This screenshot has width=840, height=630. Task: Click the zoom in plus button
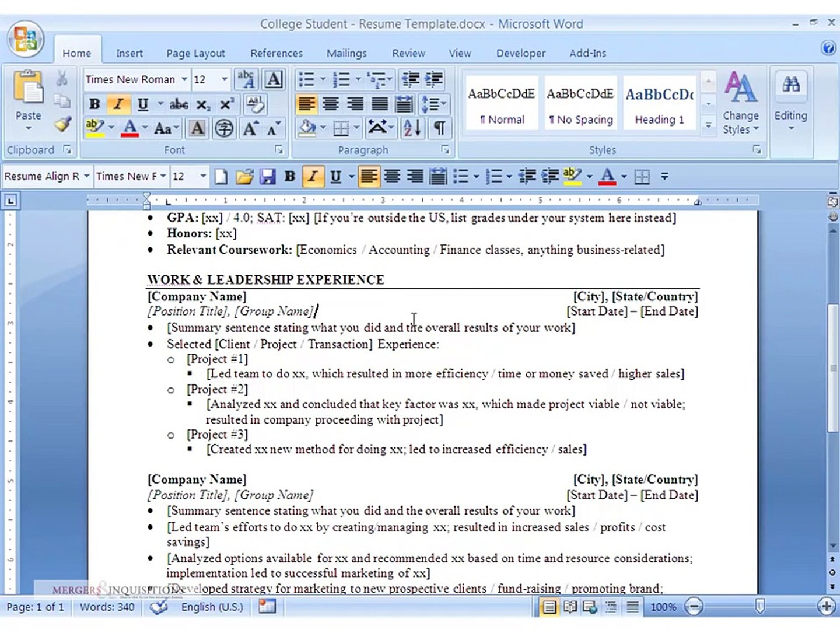tap(827, 607)
